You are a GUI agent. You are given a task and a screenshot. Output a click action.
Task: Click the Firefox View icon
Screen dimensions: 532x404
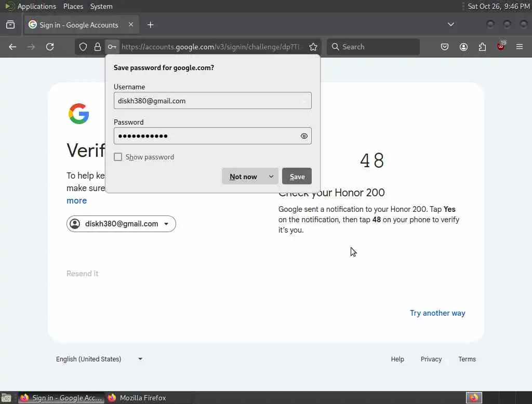coord(10,25)
